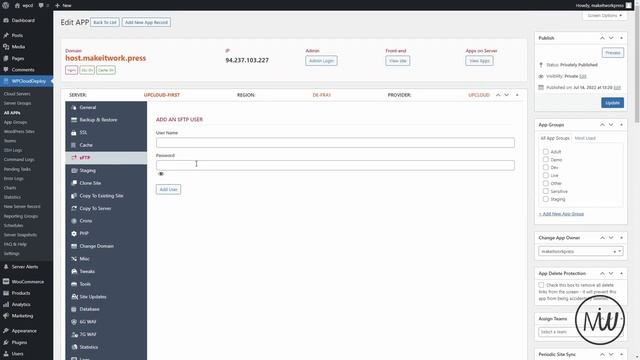Viewport: 640px width, 360px height.
Task: Click the Misc shuffle icon
Action: click(x=74, y=259)
